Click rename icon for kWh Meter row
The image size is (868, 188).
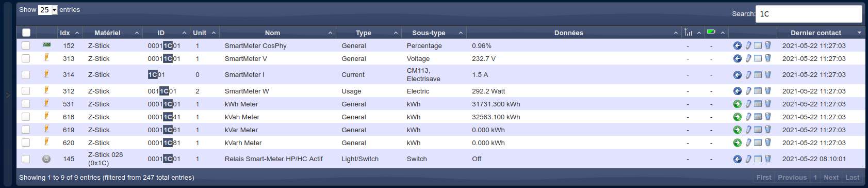coord(748,104)
